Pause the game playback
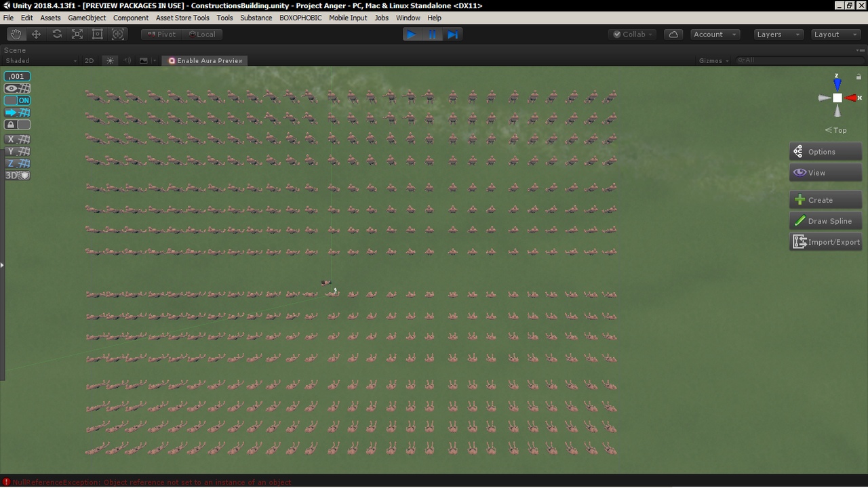The width and height of the screenshot is (868, 488). [433, 34]
